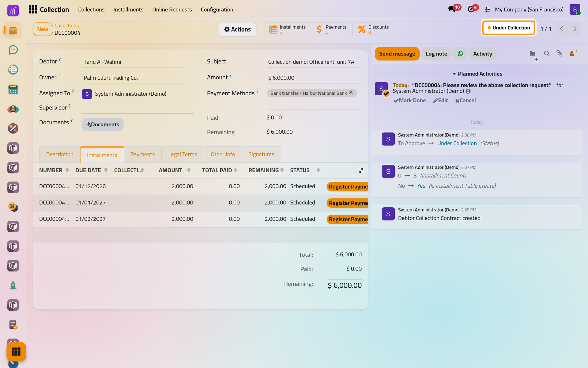The height and width of the screenshot is (368, 588).
Task: Search messages with the magnifier icon
Action: pos(547,54)
